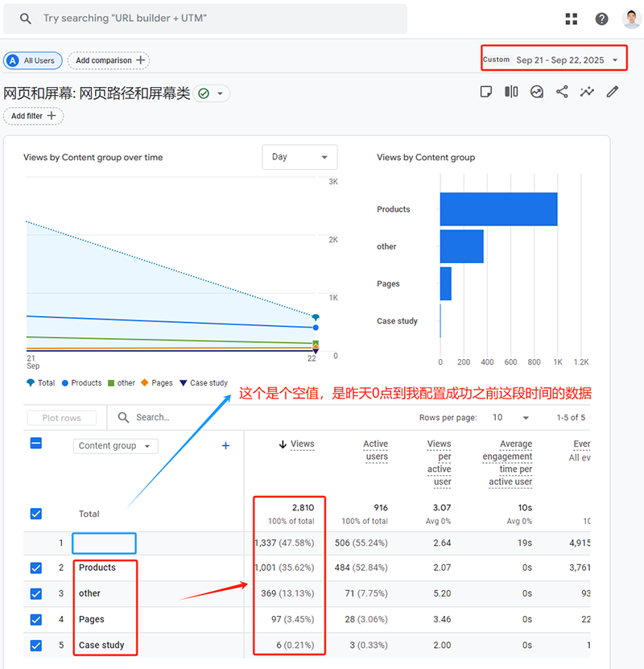Open annotations note icon
This screenshot has height=669, width=644.
pyautogui.click(x=485, y=92)
